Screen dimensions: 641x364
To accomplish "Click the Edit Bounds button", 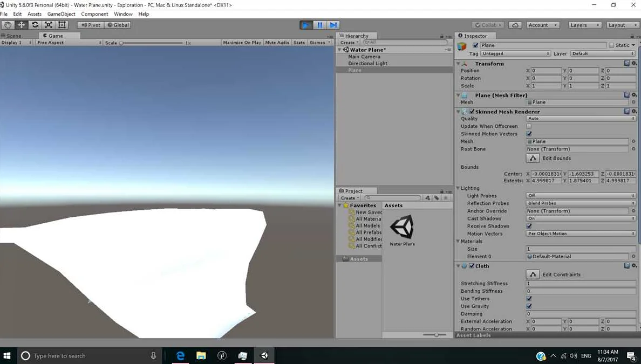I will point(532,158).
